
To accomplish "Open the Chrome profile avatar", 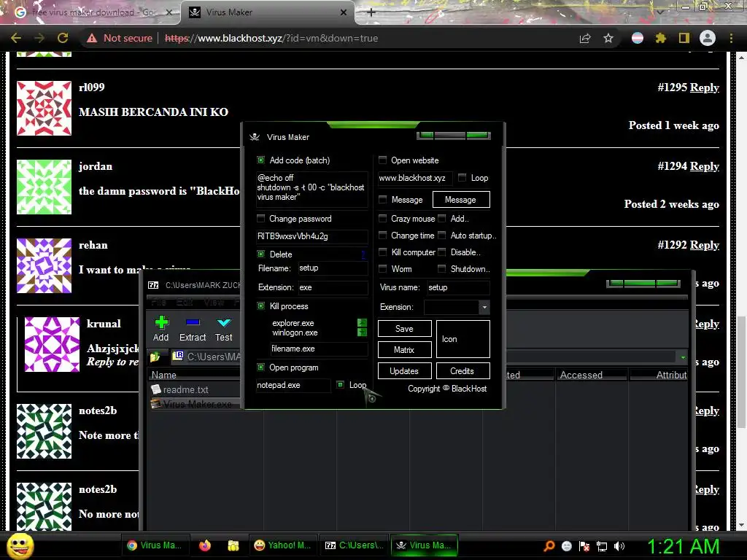I will coord(708,38).
